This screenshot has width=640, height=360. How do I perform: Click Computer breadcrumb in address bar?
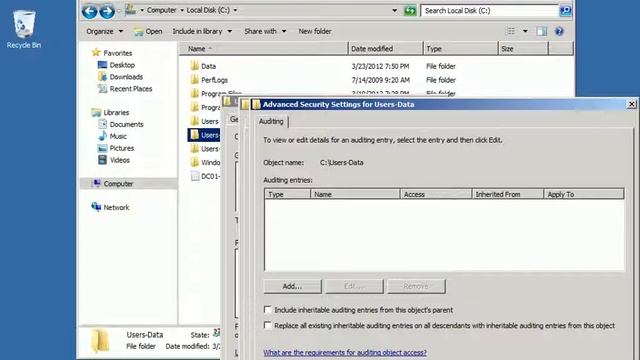[161, 10]
